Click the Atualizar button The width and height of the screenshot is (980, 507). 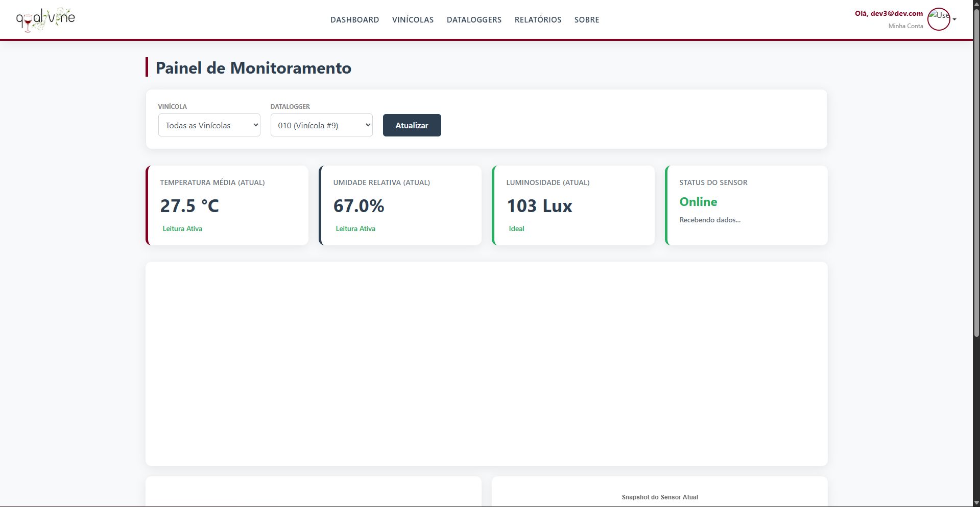click(x=412, y=125)
